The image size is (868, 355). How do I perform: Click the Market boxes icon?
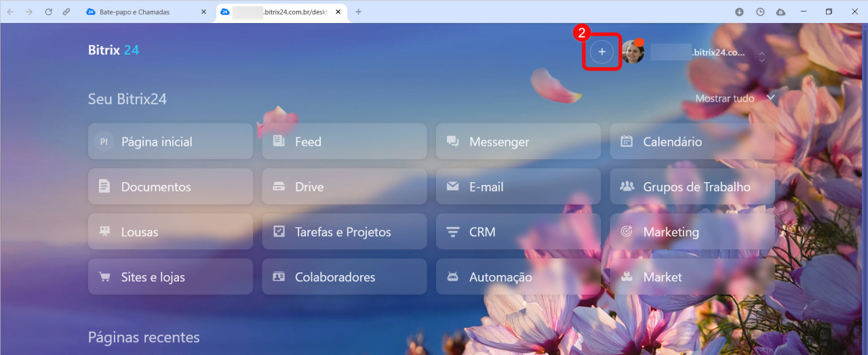(627, 277)
